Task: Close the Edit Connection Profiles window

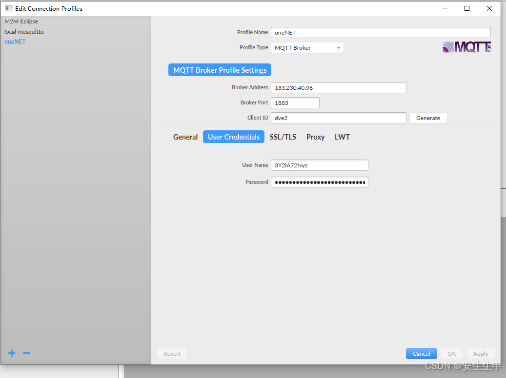Action: click(x=489, y=8)
